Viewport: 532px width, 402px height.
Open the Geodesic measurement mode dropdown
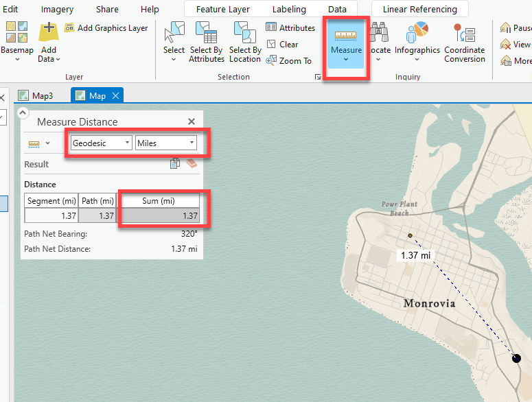(101, 143)
